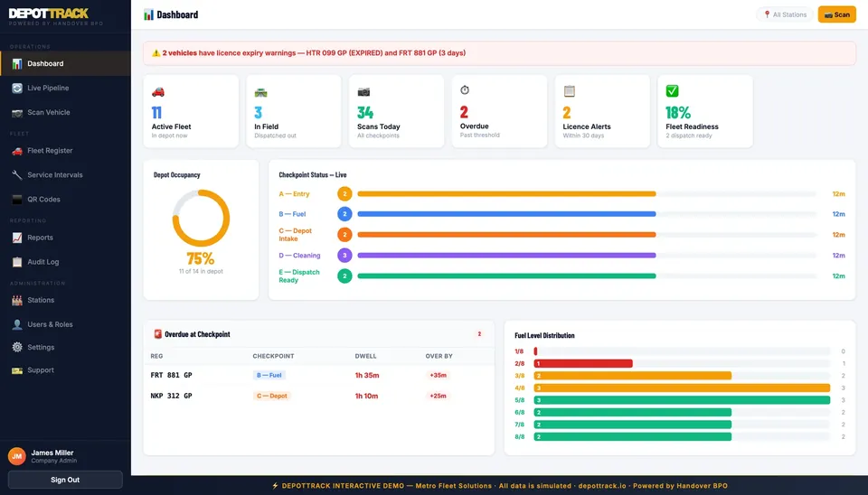Open Fleet Register page
868x495 pixels.
coord(65,151)
